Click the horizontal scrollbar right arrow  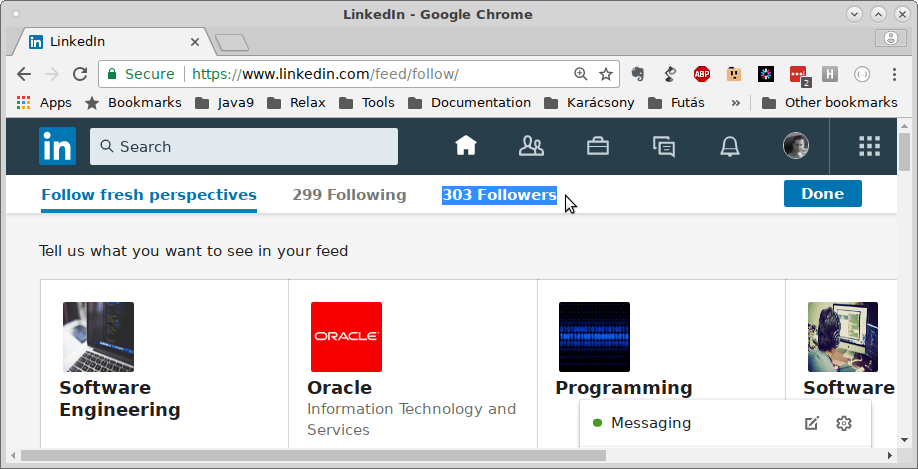coord(890,455)
